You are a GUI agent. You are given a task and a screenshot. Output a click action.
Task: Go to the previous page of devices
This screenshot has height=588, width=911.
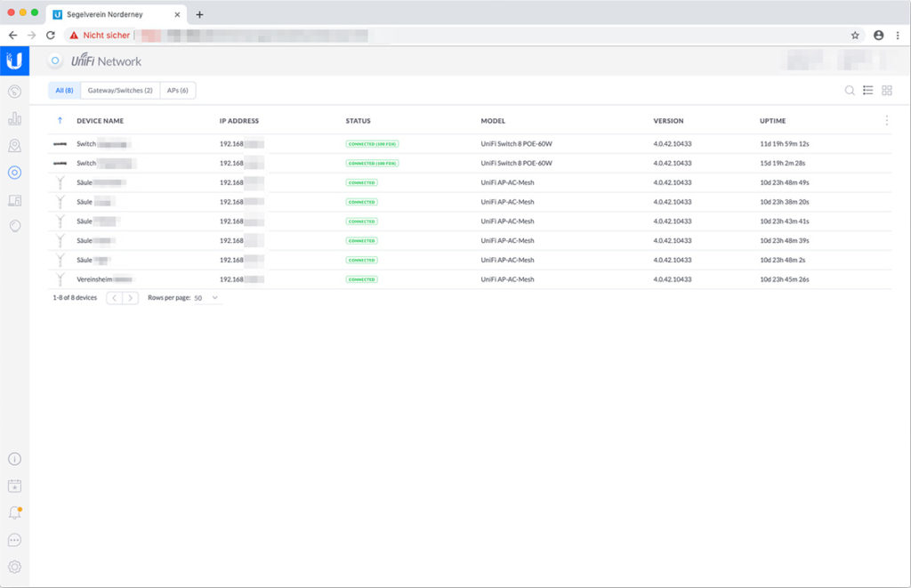pos(115,297)
